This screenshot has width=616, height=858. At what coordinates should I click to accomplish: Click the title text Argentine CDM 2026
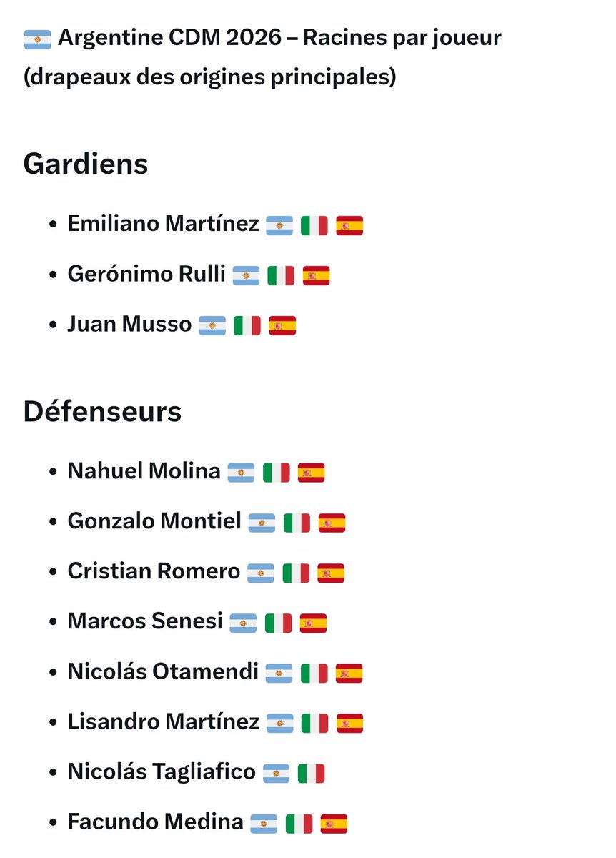170,39
